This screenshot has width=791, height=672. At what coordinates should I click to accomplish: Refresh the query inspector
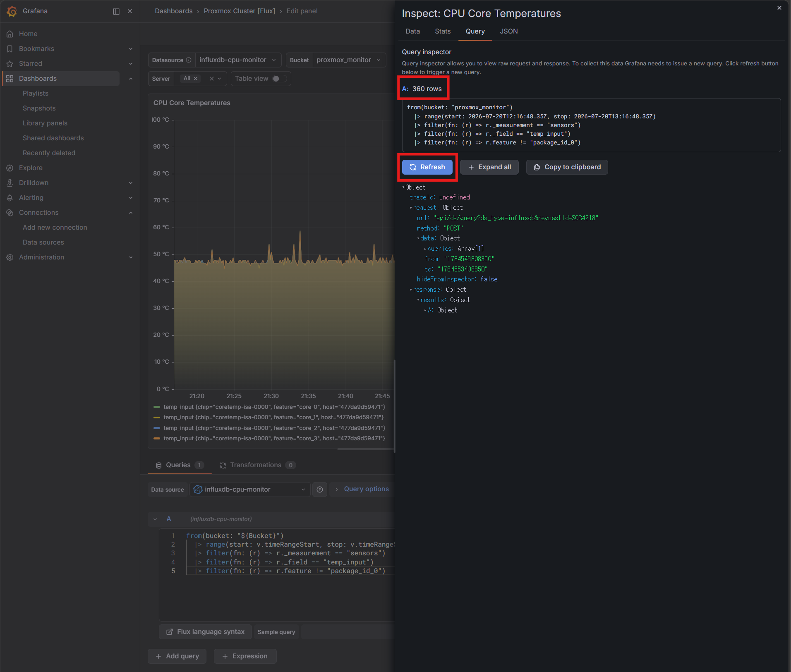click(427, 167)
